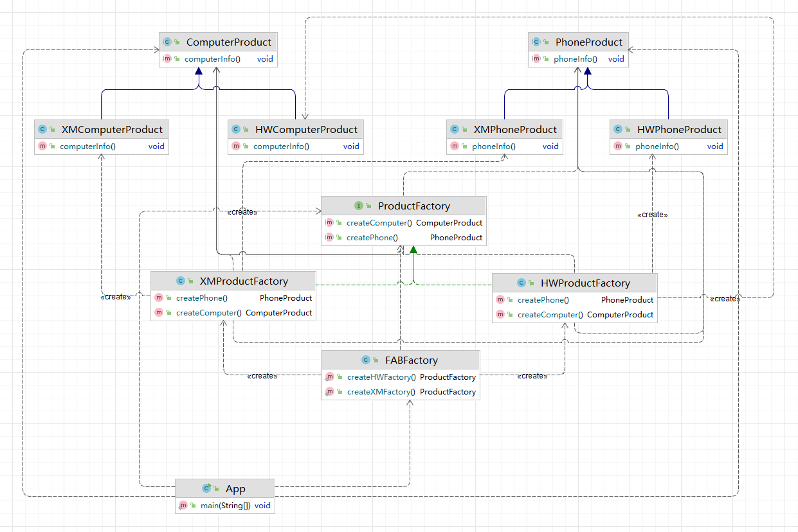The image size is (798, 532).
Task: Select the XMPhoneProduct class header
Action: 505,129
